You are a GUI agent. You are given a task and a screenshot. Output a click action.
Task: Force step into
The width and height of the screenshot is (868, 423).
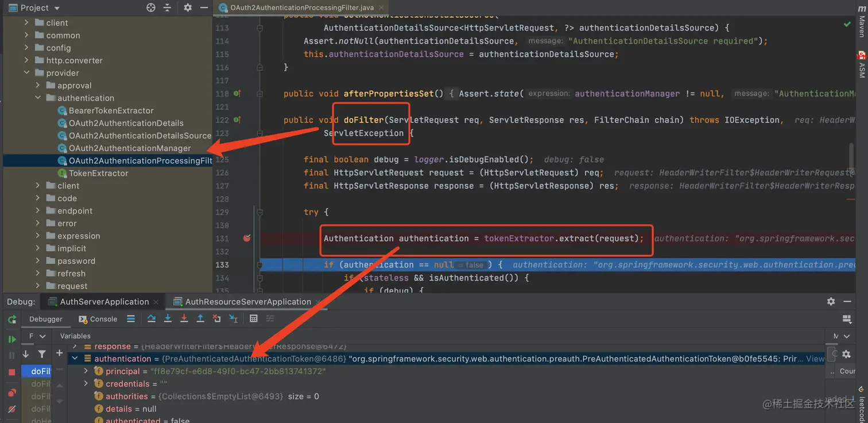point(184,319)
